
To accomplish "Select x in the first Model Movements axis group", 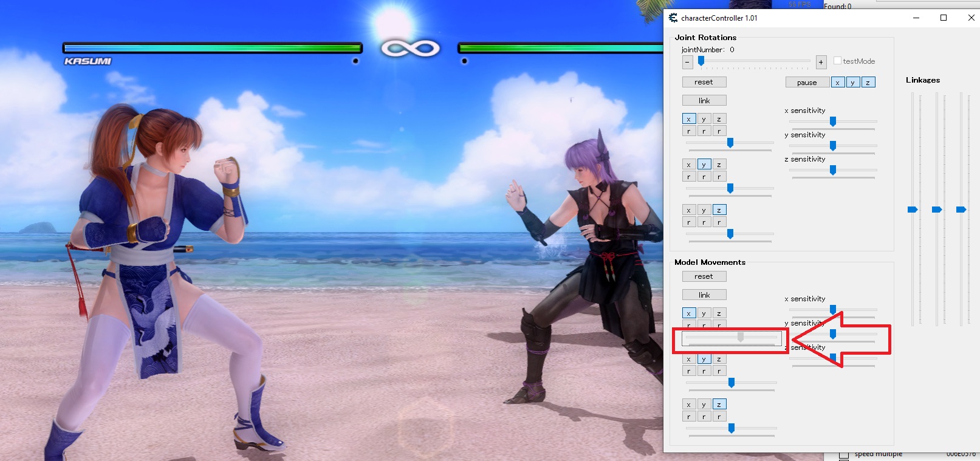I will [689, 313].
